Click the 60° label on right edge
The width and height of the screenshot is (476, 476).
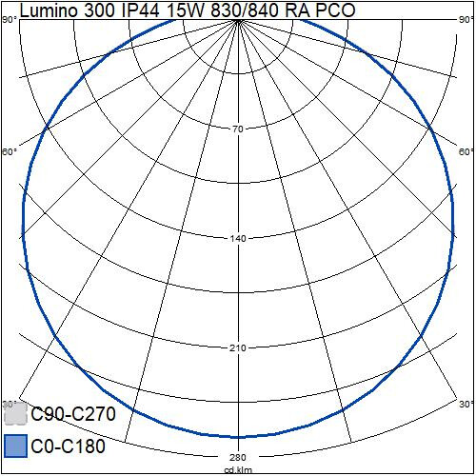[466, 151]
